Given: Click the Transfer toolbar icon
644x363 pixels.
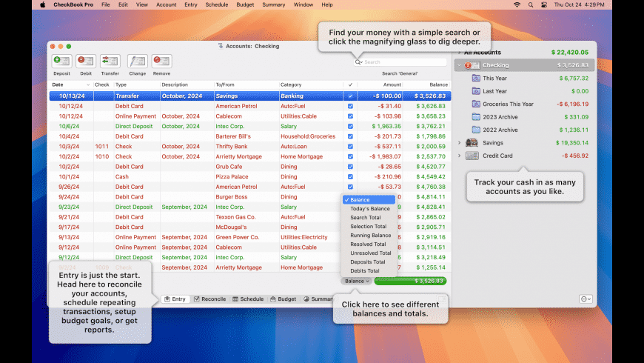Looking at the screenshot, I should pos(110,61).
